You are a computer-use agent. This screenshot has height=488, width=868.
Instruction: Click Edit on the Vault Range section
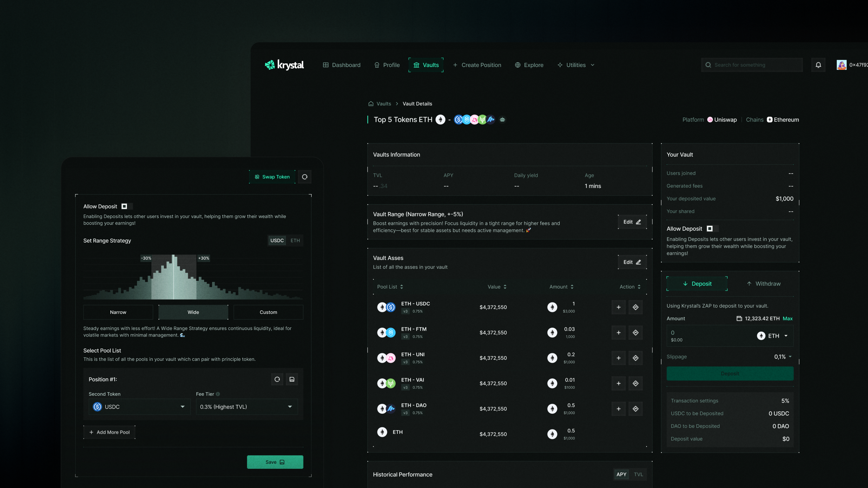coord(632,222)
